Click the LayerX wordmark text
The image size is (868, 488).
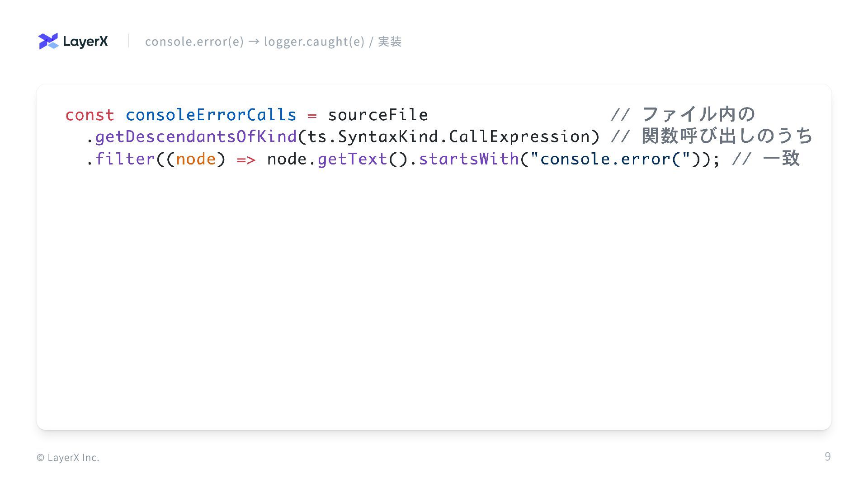point(85,42)
